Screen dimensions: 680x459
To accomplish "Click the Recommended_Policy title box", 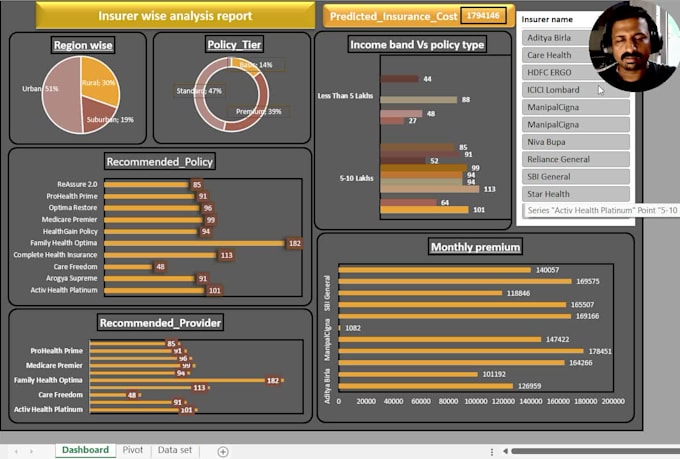I will tap(160, 162).
